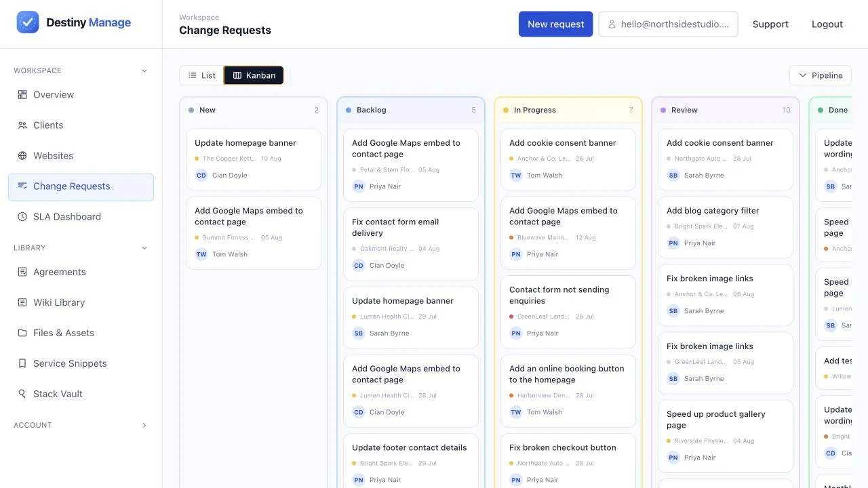Open Stack Vault key icon
Image resolution: width=868 pixels, height=488 pixels.
22,394
